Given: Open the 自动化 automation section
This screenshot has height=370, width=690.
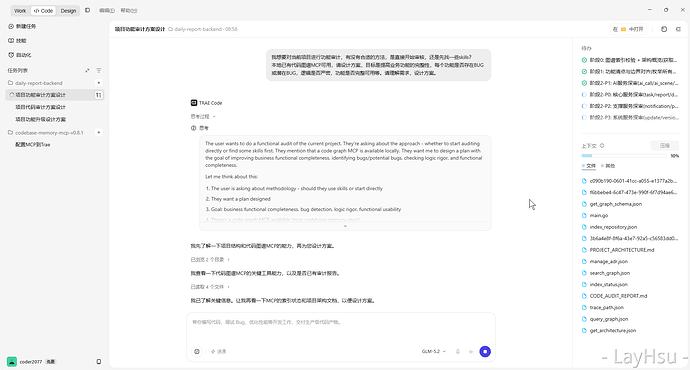Looking at the screenshot, I should [20, 55].
